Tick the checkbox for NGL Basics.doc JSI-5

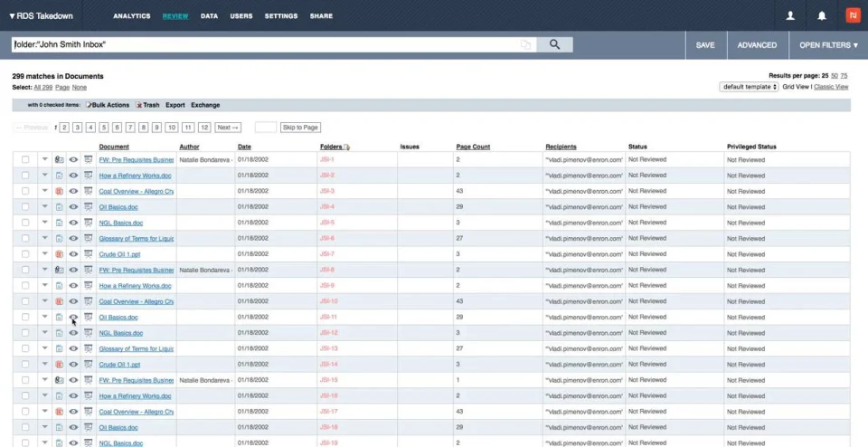pyautogui.click(x=25, y=223)
